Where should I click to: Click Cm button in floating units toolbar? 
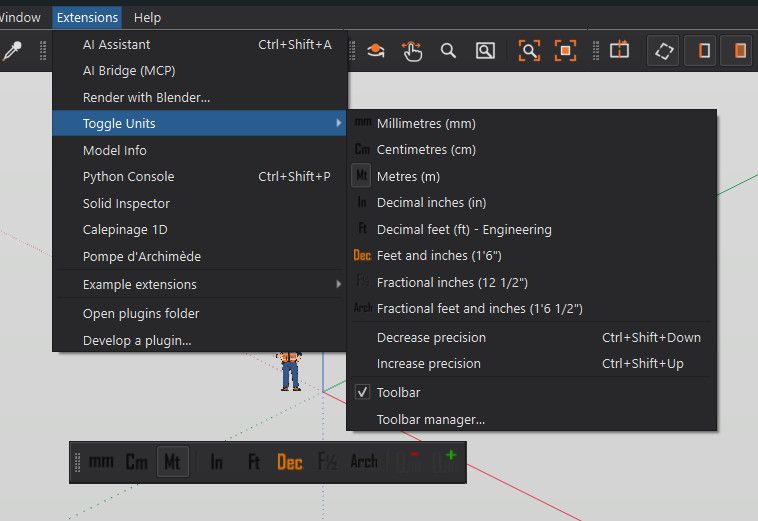tap(136, 462)
